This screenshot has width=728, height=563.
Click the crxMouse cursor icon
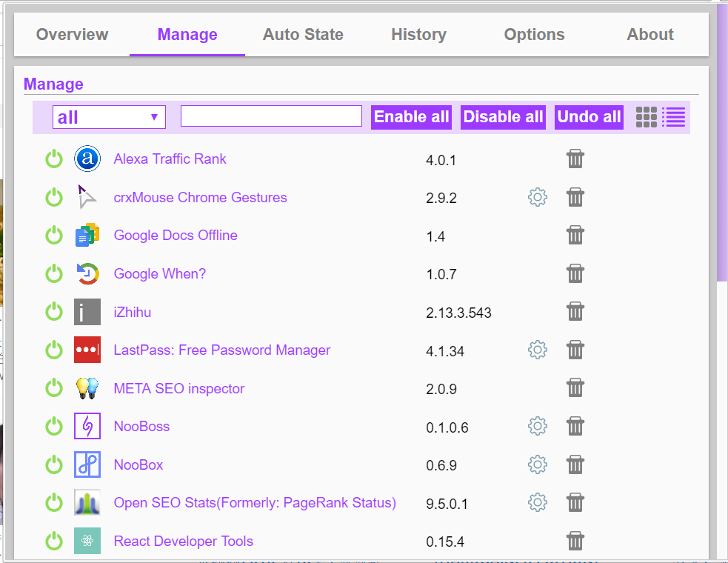pos(87,197)
